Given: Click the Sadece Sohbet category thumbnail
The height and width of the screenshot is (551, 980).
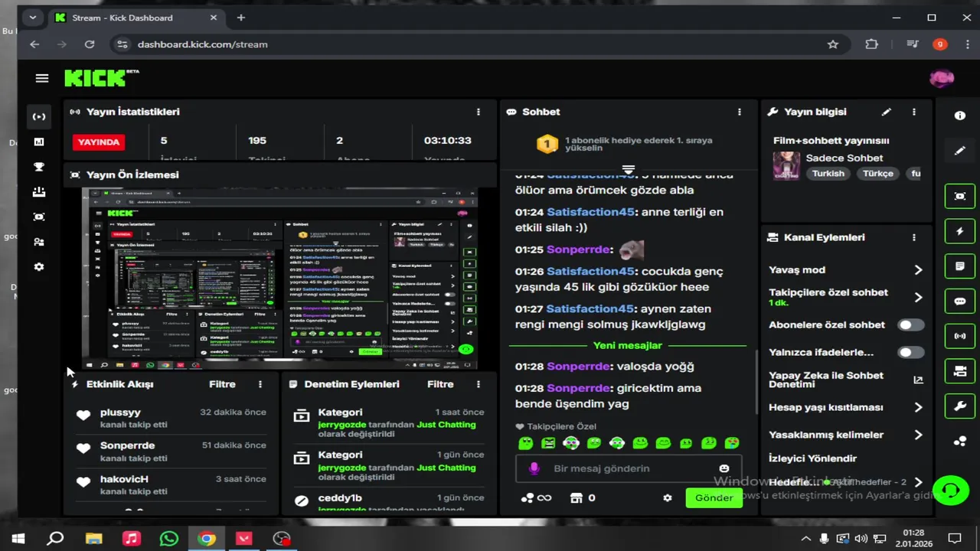Looking at the screenshot, I should tap(786, 166).
